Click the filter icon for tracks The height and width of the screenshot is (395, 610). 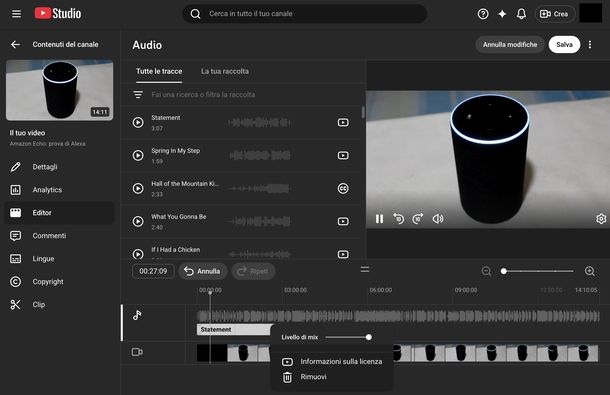click(138, 95)
